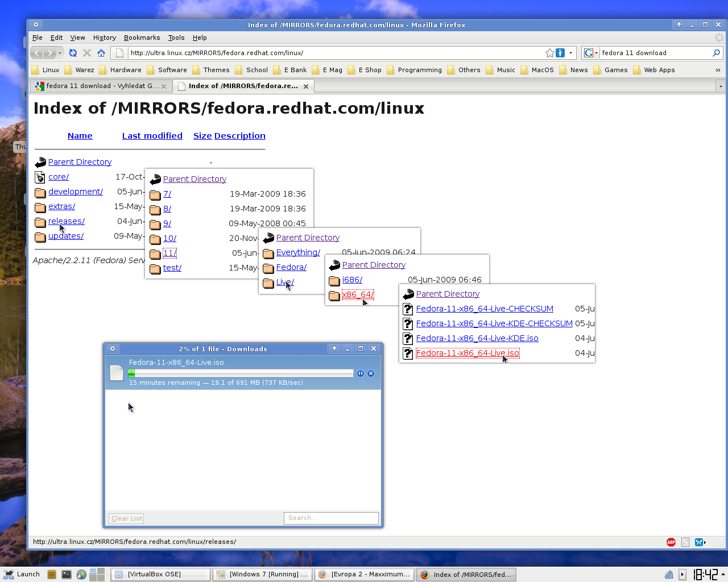Screen dimensions: 728x582
Task: Go to the Home page icon
Action: (101, 53)
